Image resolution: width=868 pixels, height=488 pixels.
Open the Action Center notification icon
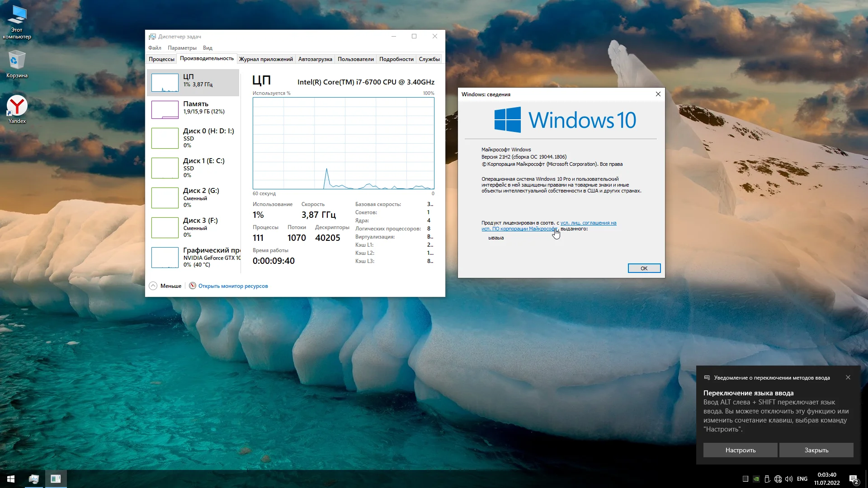pyautogui.click(x=853, y=479)
